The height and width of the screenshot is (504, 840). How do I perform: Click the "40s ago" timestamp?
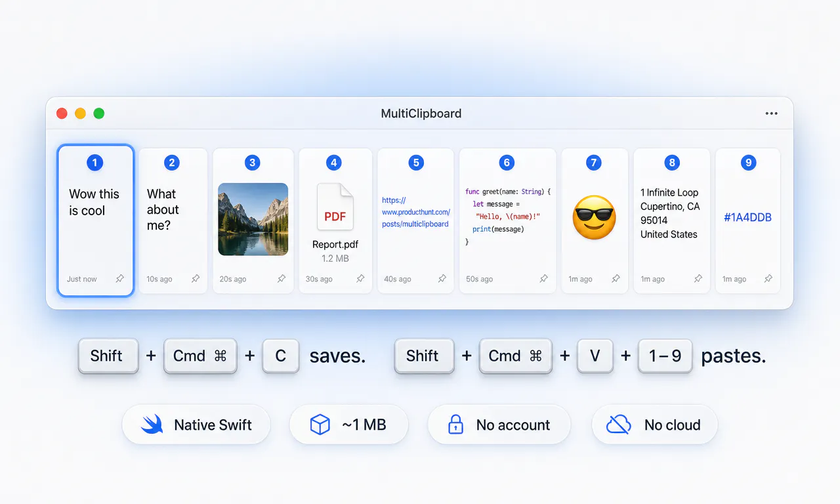click(x=398, y=279)
